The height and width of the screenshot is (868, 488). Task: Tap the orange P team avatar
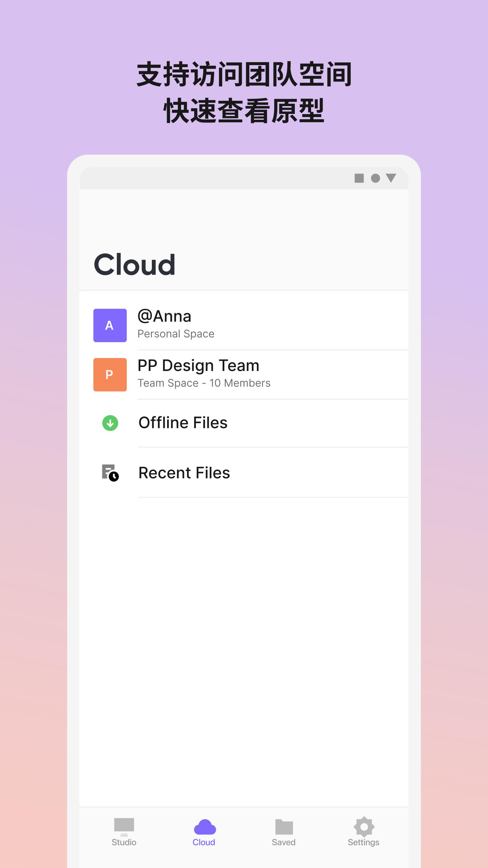(110, 375)
